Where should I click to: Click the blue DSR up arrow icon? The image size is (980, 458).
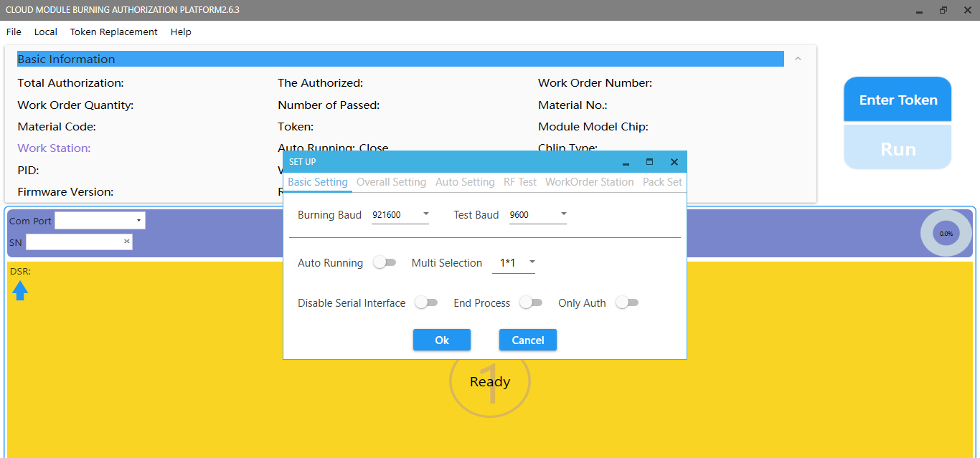point(20,290)
